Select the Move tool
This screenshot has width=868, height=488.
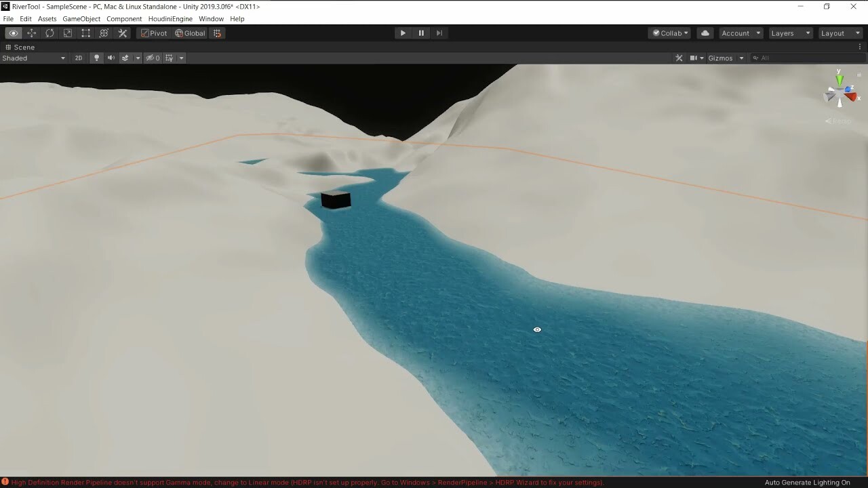[31, 33]
